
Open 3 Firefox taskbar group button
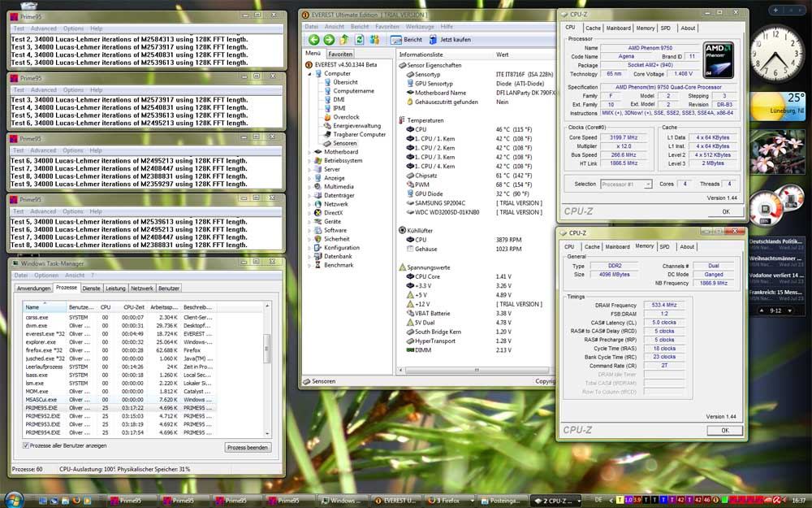(449, 501)
